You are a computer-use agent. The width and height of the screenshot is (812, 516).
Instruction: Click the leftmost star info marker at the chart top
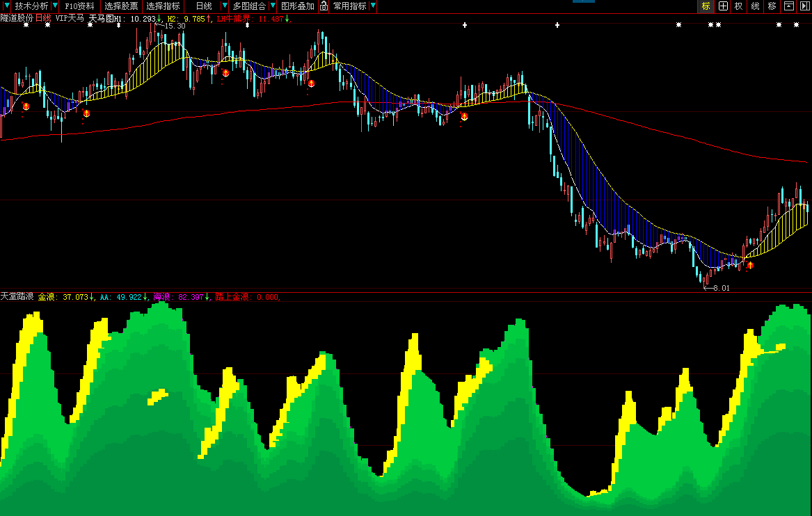[26, 25]
